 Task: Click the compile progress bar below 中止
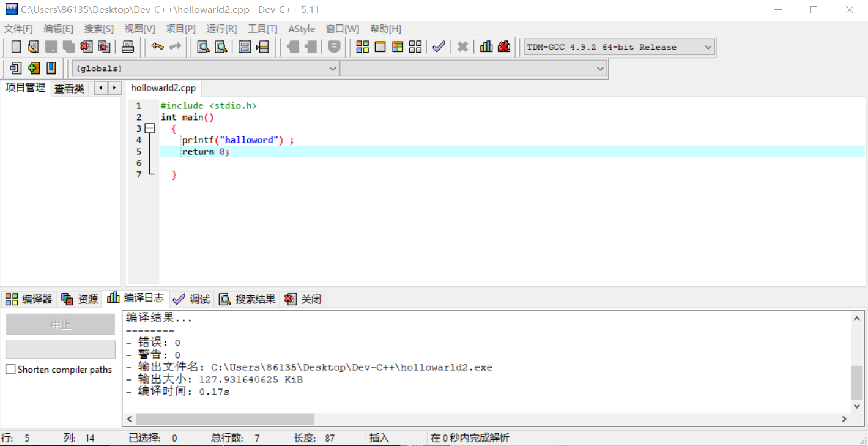click(61, 350)
